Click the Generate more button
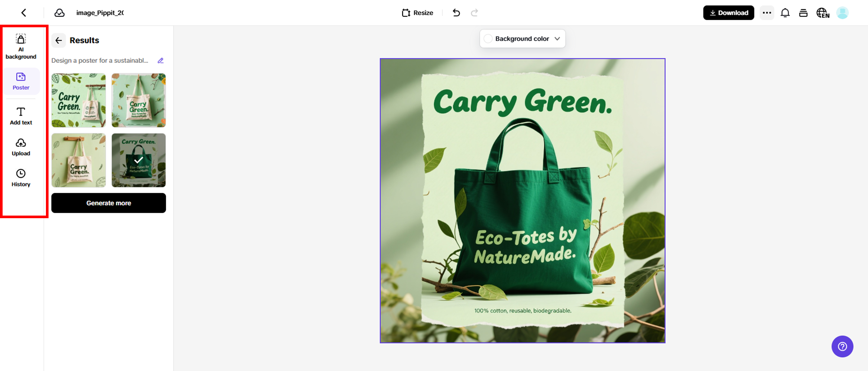The height and width of the screenshot is (371, 868). point(109,203)
